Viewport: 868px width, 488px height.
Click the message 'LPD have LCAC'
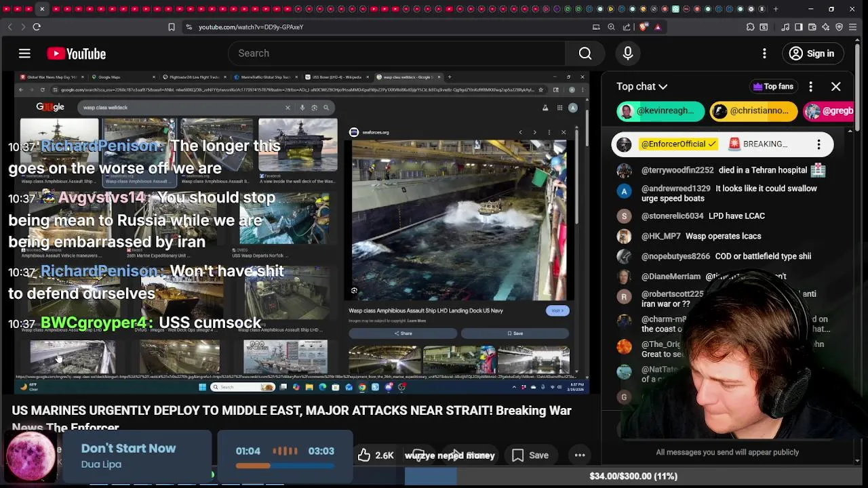pos(736,216)
